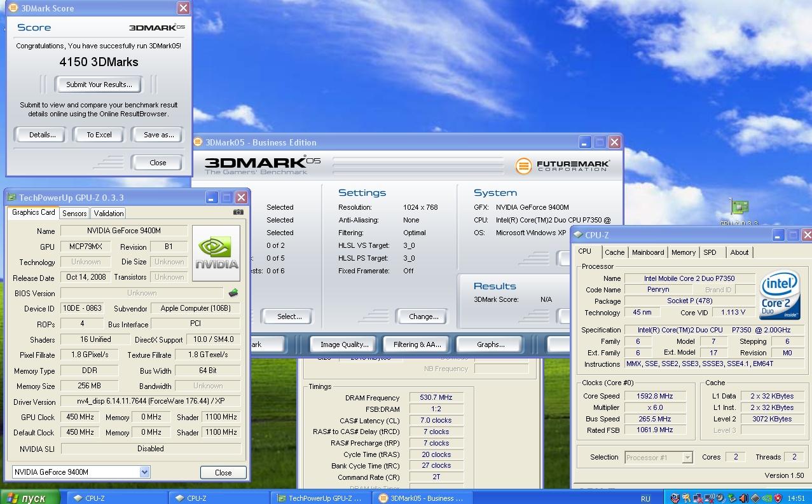Screen dimensions: 812x504
Task: Click the GPU-Z Name field NVIDIA GeForce 9400M
Action: click(123, 231)
